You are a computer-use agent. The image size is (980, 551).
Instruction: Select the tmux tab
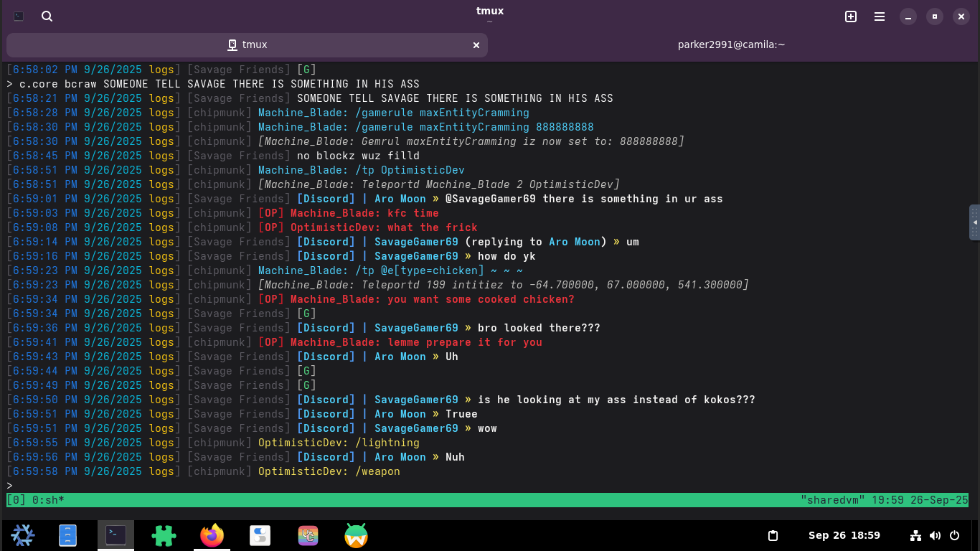[248, 44]
